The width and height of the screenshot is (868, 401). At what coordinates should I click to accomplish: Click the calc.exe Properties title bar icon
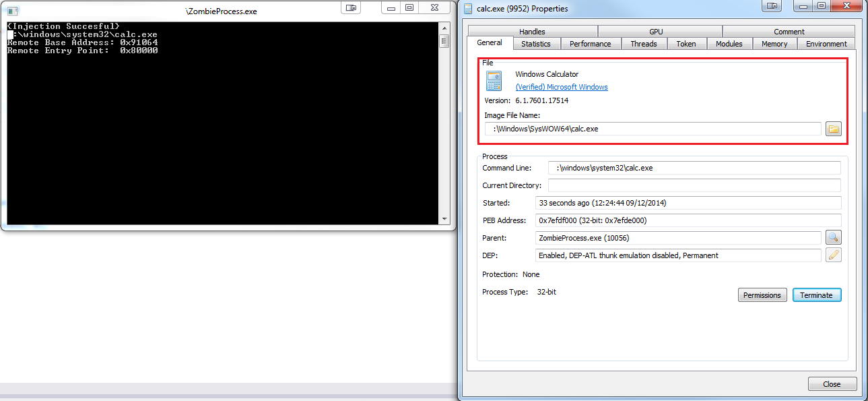(x=468, y=9)
